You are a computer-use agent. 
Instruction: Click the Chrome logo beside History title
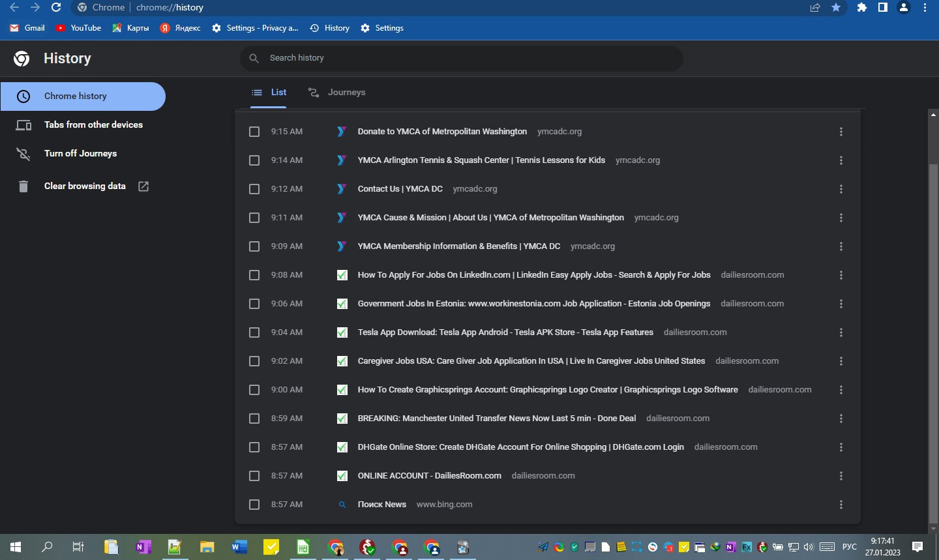click(22, 59)
